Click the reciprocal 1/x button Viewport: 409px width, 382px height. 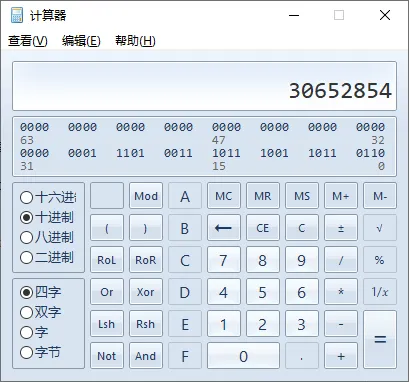380,292
